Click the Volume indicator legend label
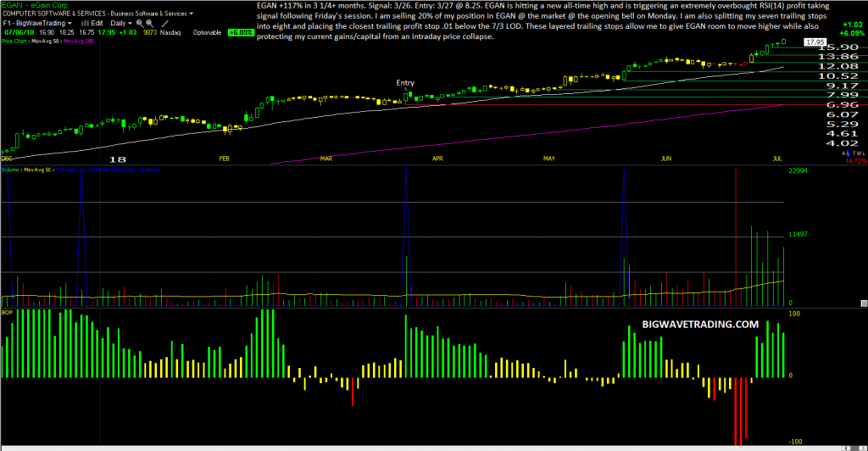The image size is (868, 451). 10,170
